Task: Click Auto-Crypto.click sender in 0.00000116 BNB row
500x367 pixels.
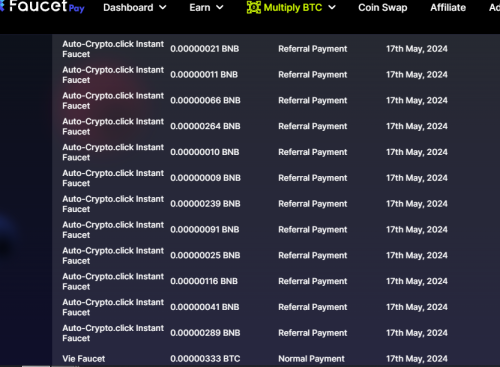Action: (113, 282)
